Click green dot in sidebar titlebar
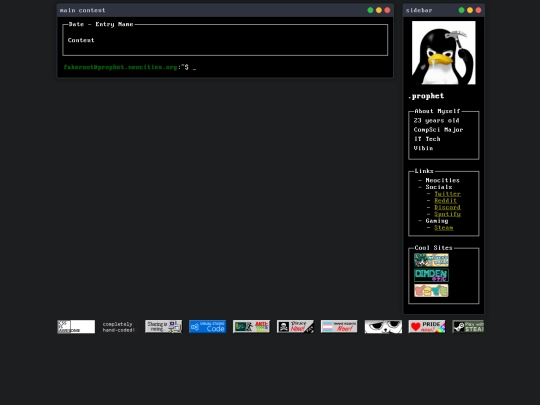The width and height of the screenshot is (540, 405). click(461, 10)
